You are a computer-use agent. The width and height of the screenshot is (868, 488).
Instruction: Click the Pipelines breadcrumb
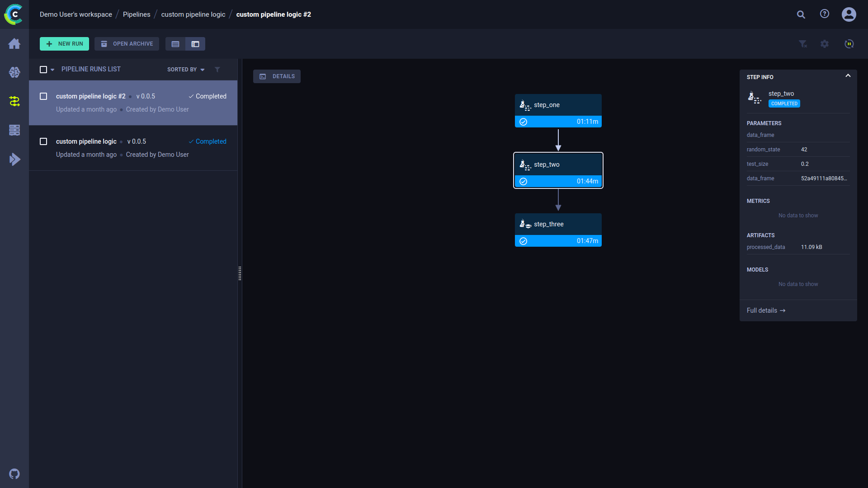point(137,14)
